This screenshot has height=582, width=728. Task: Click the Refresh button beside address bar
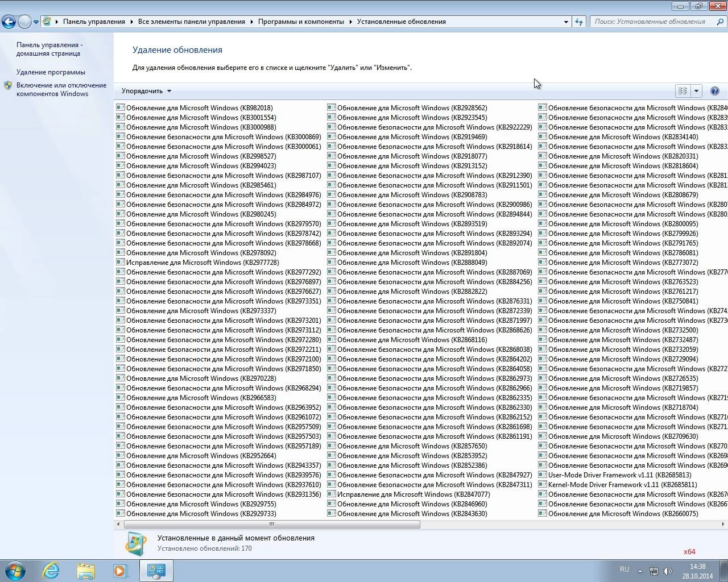click(x=579, y=22)
